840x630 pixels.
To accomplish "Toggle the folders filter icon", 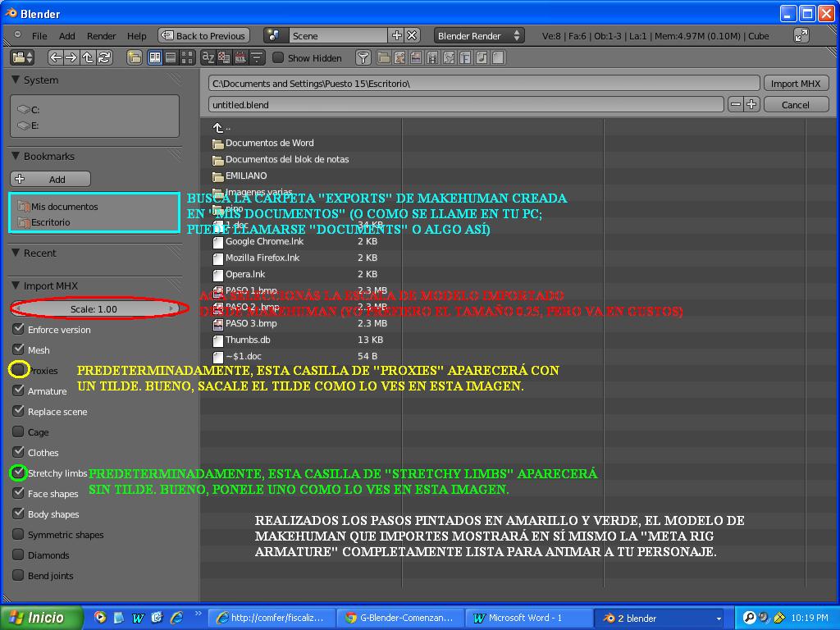I will click(384, 57).
